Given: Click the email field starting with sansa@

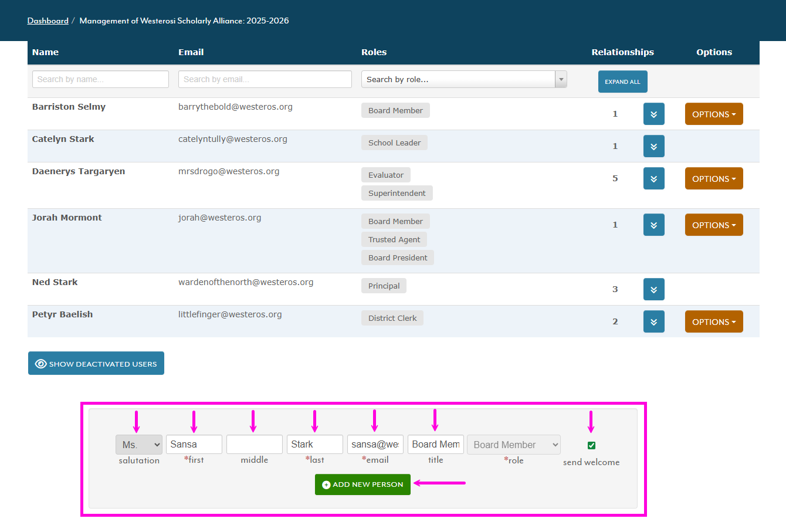Looking at the screenshot, I should [375, 444].
